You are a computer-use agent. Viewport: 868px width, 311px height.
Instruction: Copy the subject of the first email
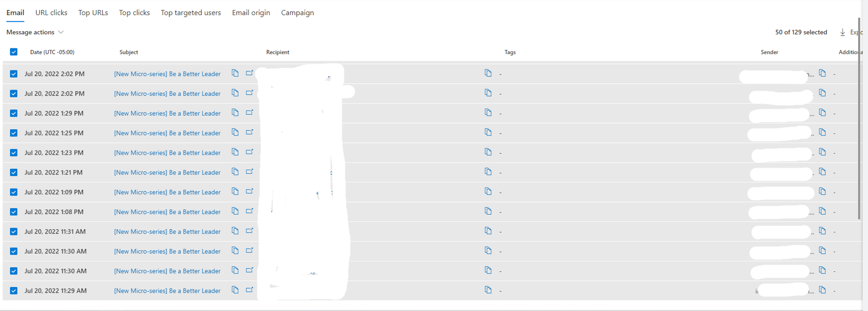234,73
